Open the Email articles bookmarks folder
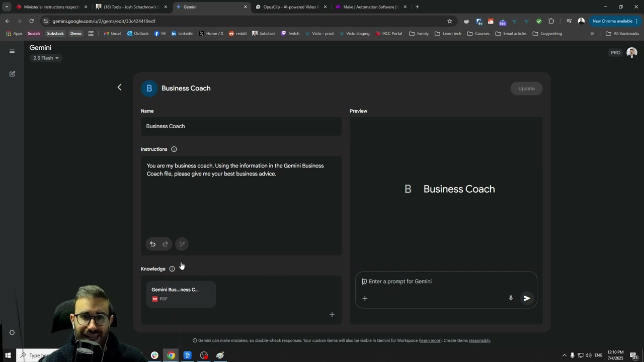This screenshot has width=644, height=362. click(511, 34)
